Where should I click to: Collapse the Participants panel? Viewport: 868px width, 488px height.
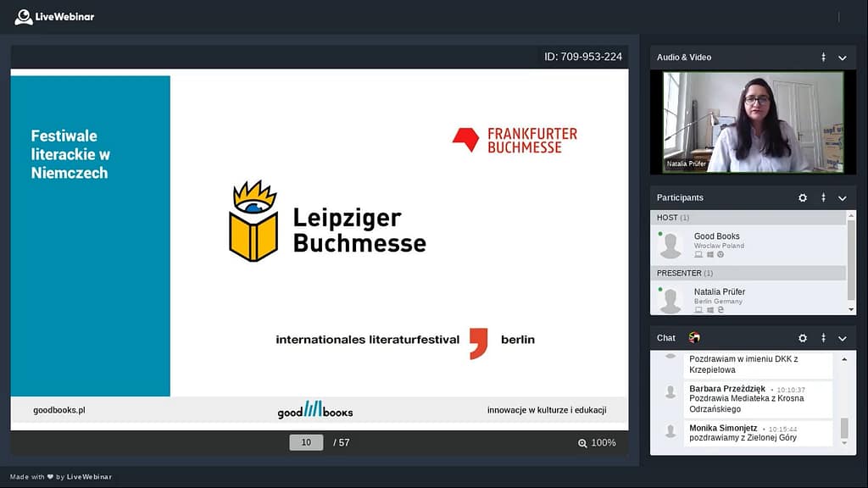click(x=843, y=197)
